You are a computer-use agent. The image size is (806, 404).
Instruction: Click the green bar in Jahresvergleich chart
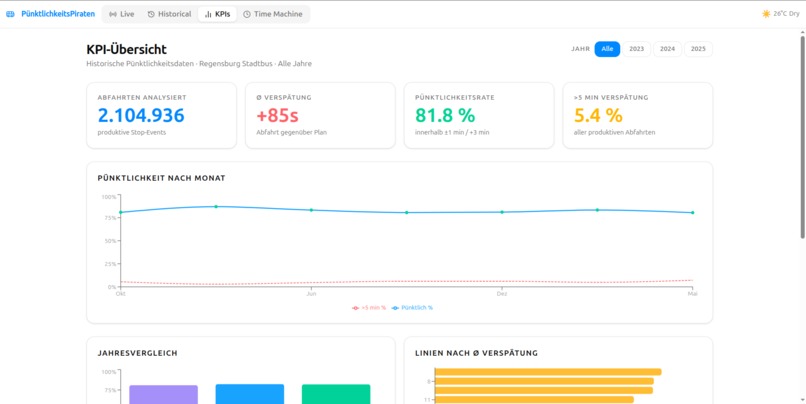[336, 394]
